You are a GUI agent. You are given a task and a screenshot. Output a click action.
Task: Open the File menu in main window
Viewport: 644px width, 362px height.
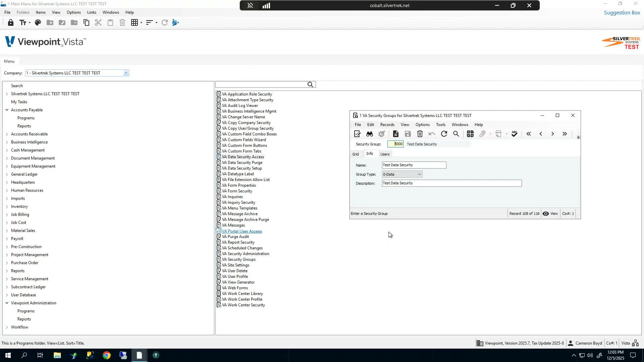click(x=7, y=12)
